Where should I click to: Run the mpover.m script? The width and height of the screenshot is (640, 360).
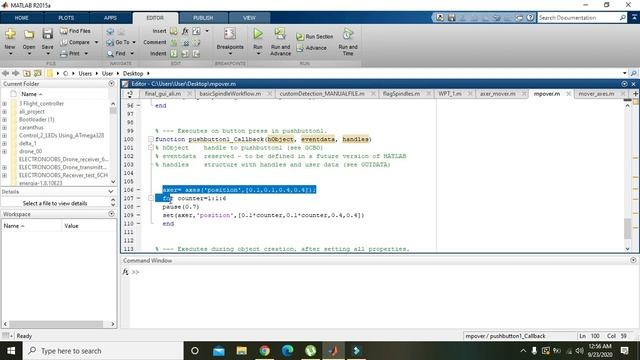258,40
